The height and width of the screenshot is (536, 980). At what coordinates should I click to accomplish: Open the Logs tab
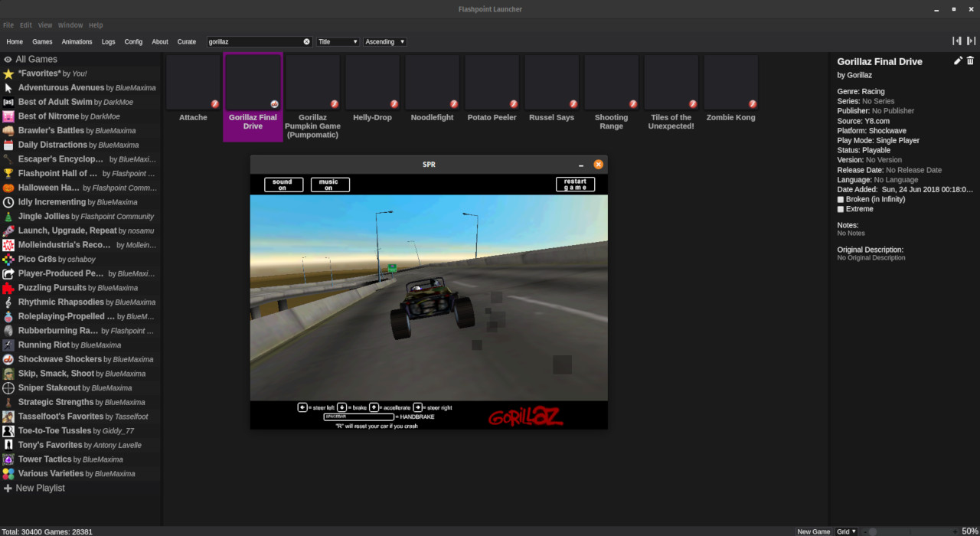[x=108, y=41]
